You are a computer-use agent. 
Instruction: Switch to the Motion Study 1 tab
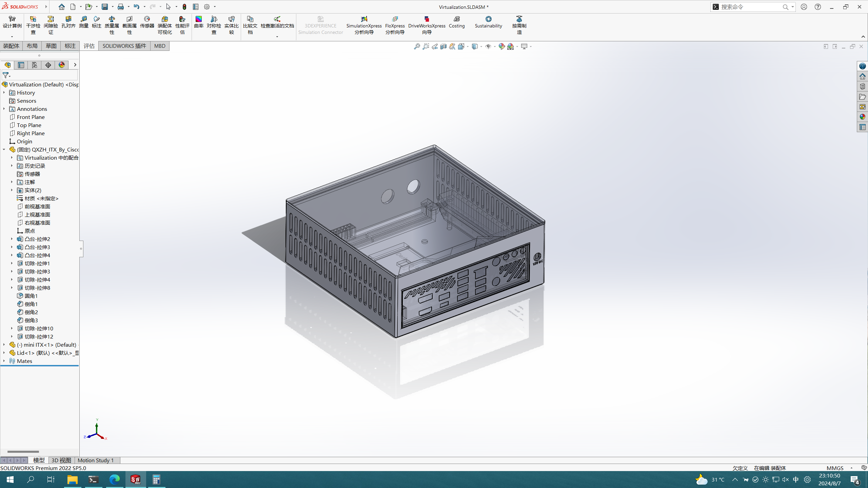click(x=96, y=460)
